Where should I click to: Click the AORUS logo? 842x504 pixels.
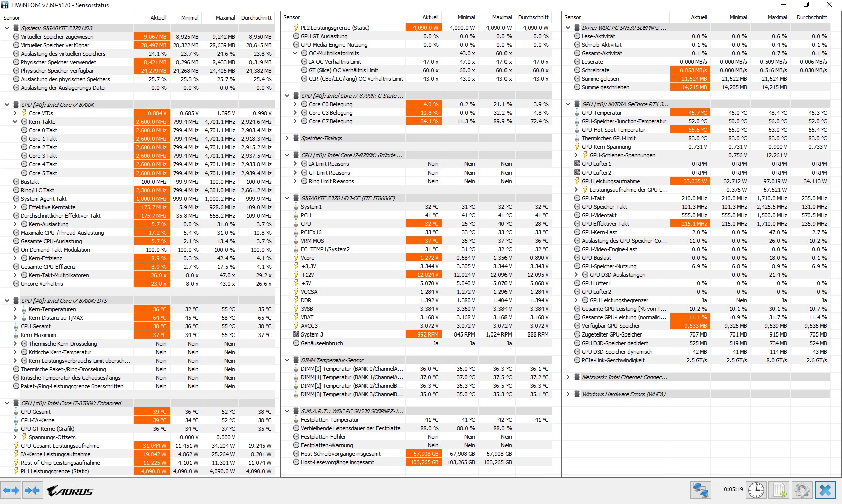tap(70, 491)
